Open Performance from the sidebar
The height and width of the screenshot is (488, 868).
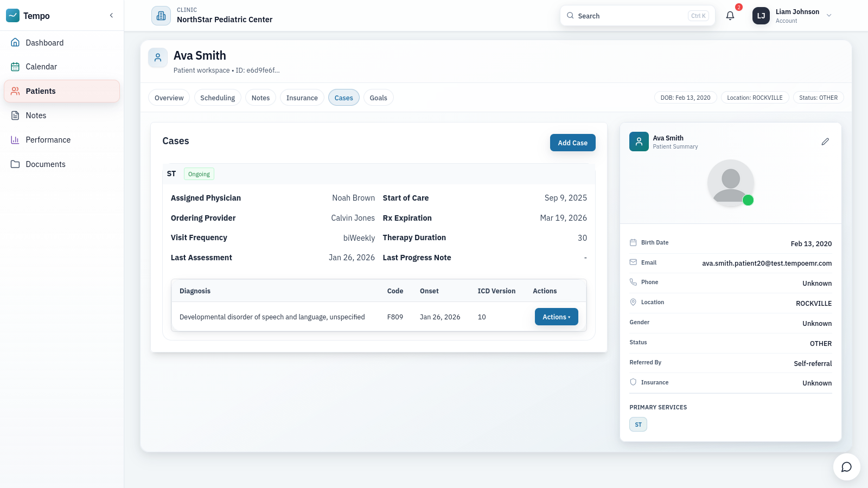point(62,140)
